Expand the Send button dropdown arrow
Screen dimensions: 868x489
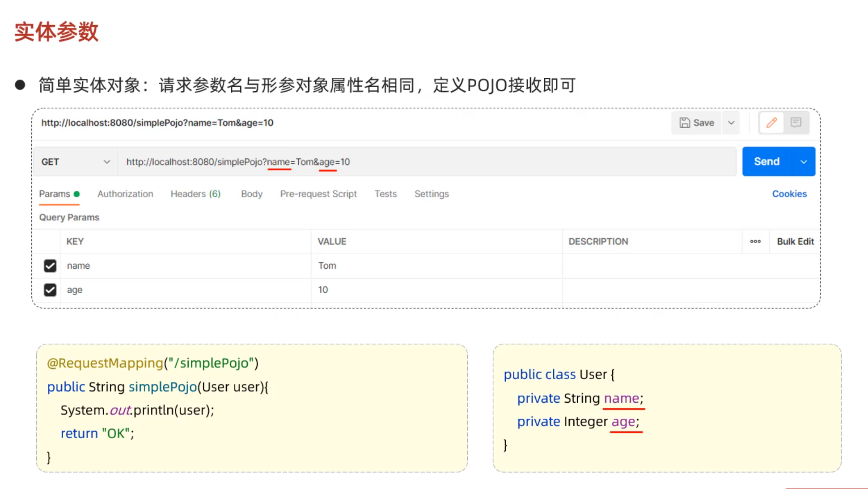pyautogui.click(x=804, y=162)
